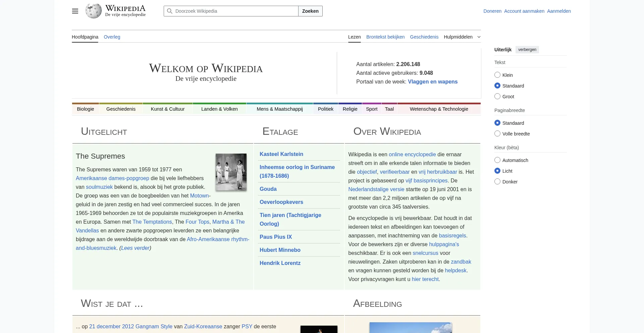Open the Biologie category
Screen dimensions: 644x333
[x=86, y=109]
